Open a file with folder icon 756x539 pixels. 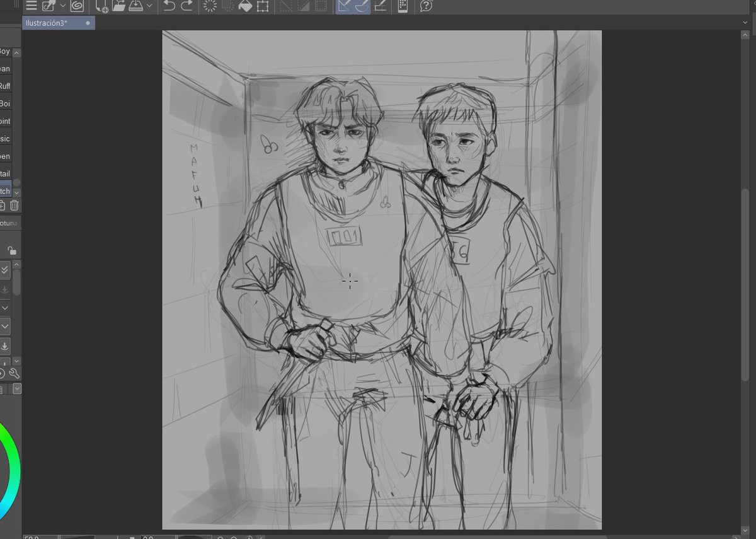coord(118,6)
